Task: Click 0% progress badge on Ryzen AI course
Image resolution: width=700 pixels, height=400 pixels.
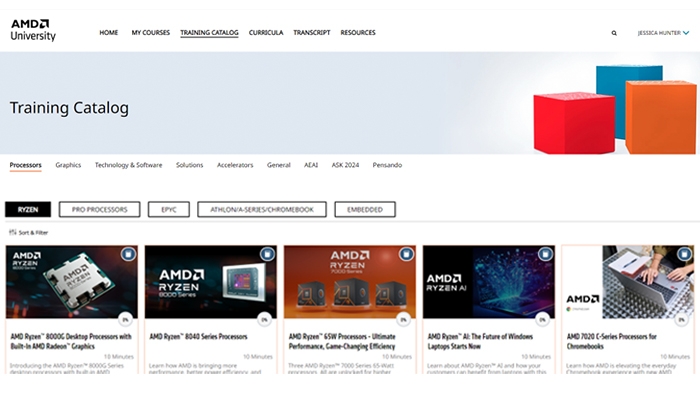Action: pyautogui.click(x=542, y=320)
